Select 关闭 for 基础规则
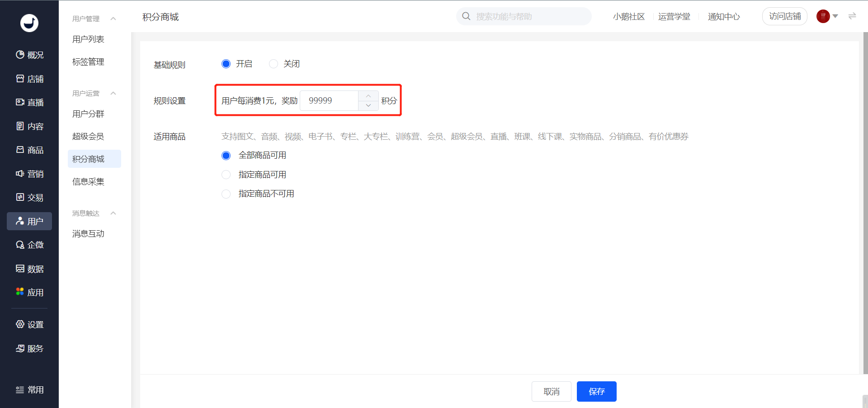This screenshot has width=868, height=408. (274, 64)
